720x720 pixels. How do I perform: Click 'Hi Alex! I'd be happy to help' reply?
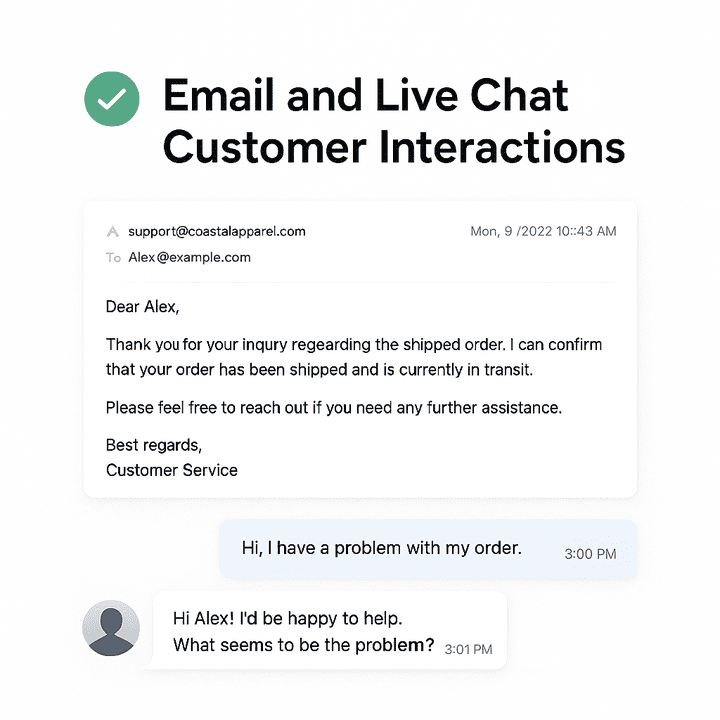(x=287, y=619)
